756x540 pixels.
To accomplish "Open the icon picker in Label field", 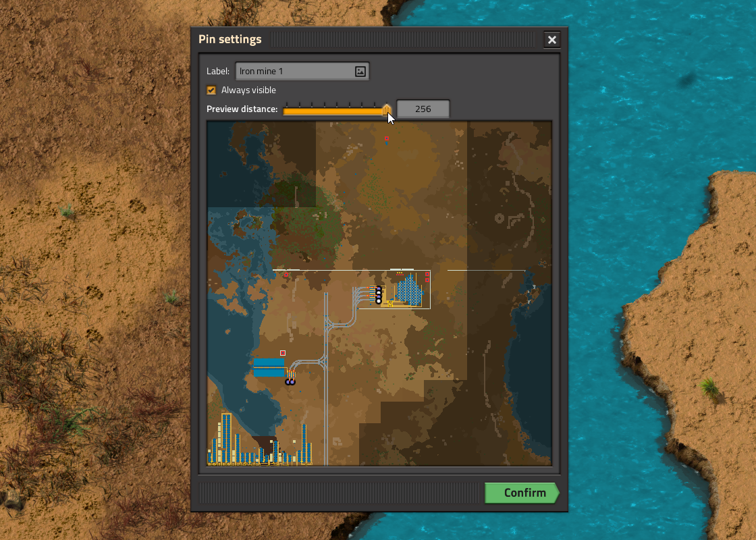I will click(x=360, y=71).
